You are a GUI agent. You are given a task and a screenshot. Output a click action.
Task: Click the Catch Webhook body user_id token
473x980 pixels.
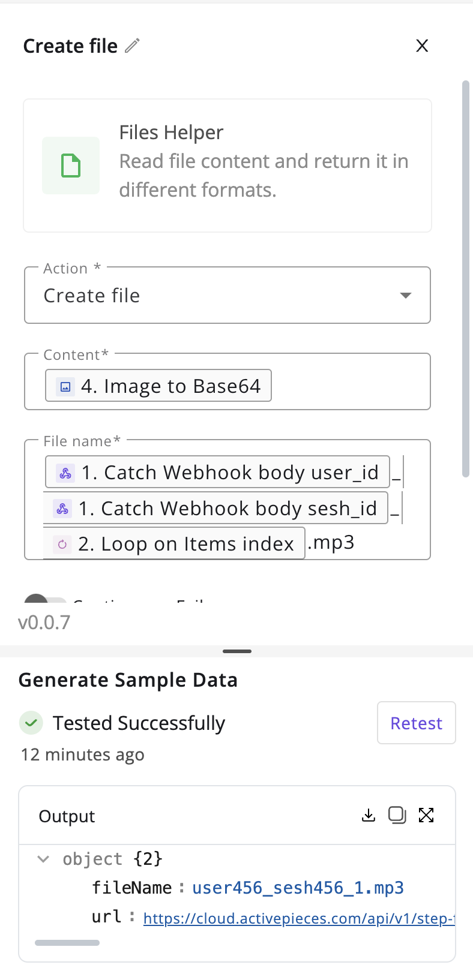218,472
